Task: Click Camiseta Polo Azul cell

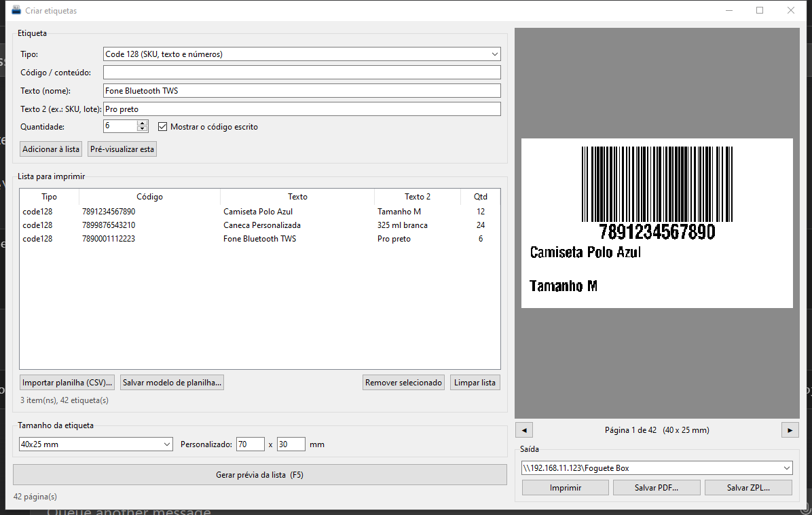Action: pyautogui.click(x=258, y=212)
